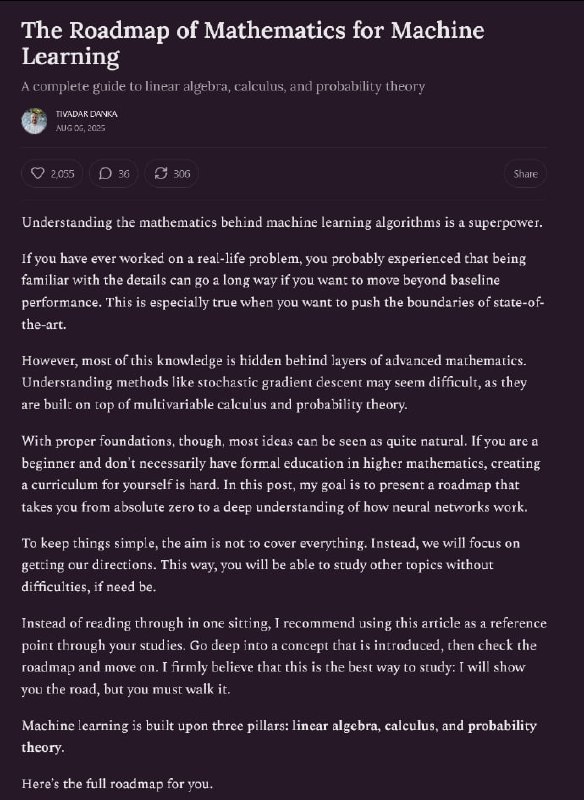Viewport: 584px width, 800px height.
Task: Click the comment count 36
Action: [x=122, y=173]
